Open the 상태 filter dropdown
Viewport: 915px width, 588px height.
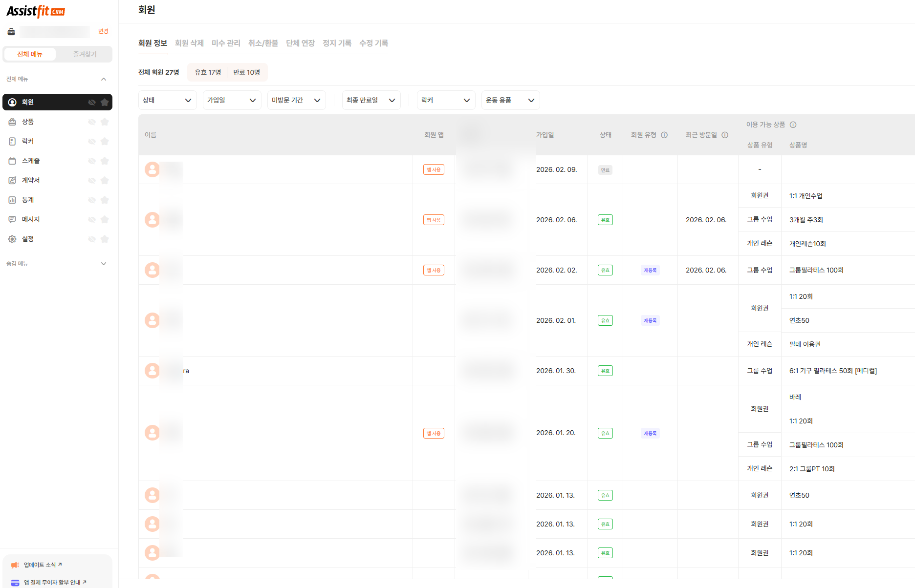tap(167, 100)
